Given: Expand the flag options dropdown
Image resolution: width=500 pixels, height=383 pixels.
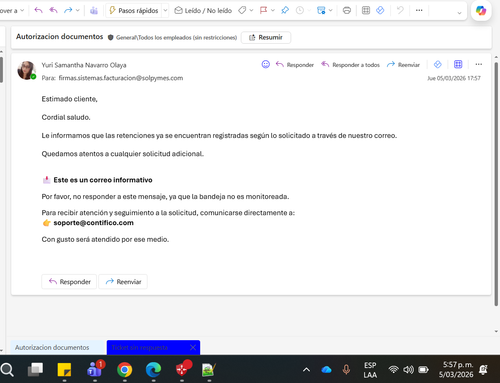Looking at the screenshot, I should pyautogui.click(x=273, y=11).
